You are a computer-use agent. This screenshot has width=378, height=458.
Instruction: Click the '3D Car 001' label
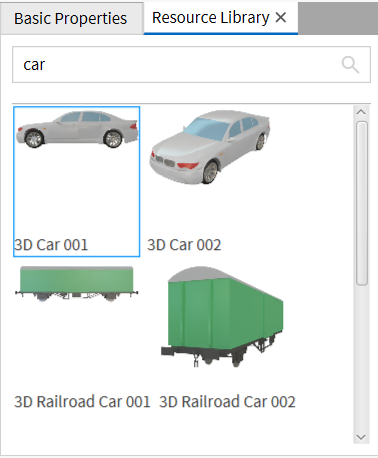pos(51,245)
